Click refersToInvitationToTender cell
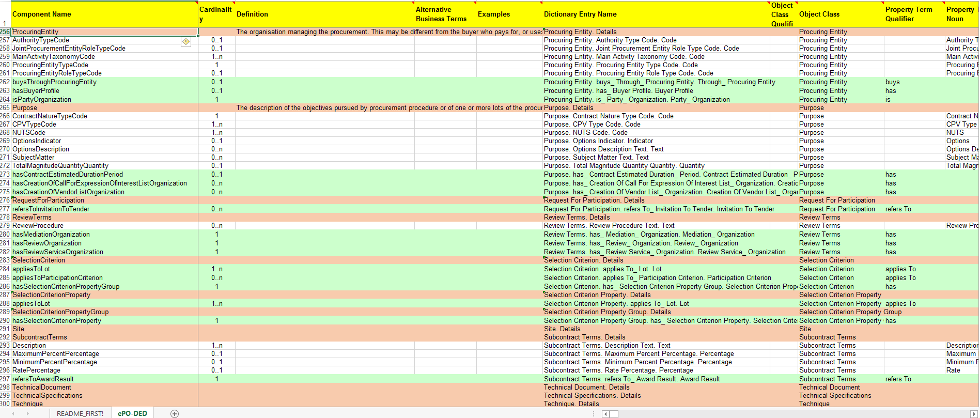This screenshot has height=418, width=980. click(x=104, y=209)
